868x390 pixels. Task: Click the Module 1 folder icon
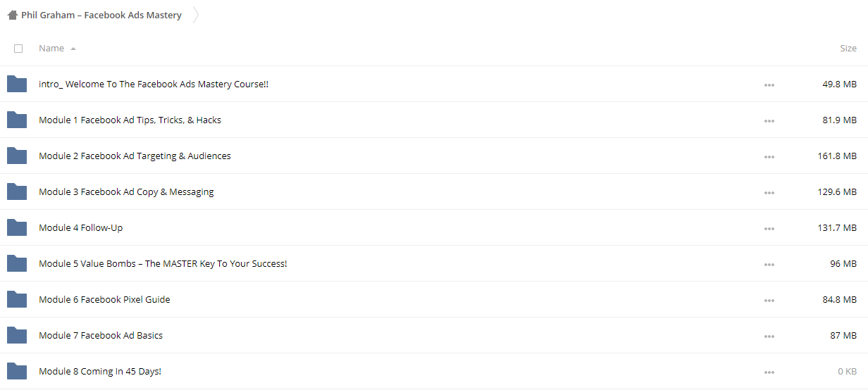[17, 120]
